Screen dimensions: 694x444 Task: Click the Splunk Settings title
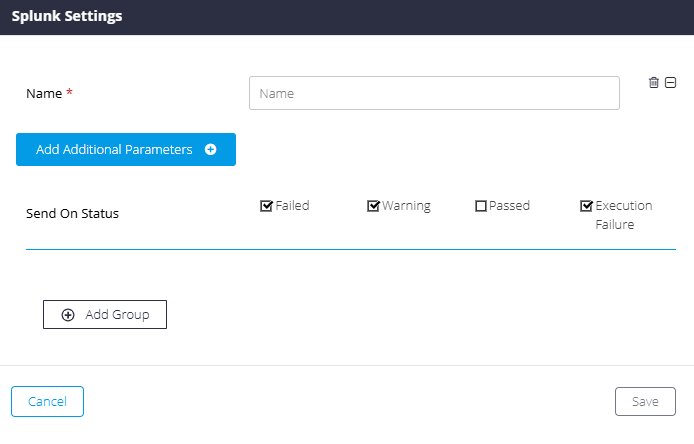point(67,16)
